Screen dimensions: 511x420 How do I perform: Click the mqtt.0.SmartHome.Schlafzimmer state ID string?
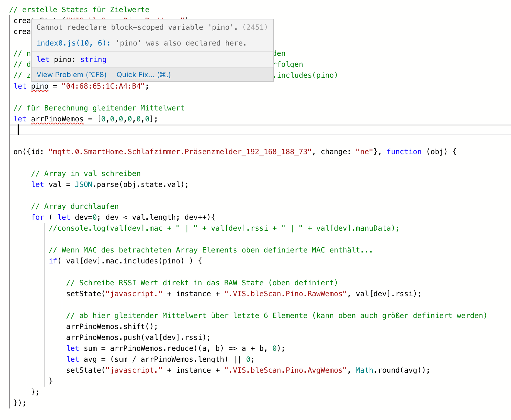point(180,152)
